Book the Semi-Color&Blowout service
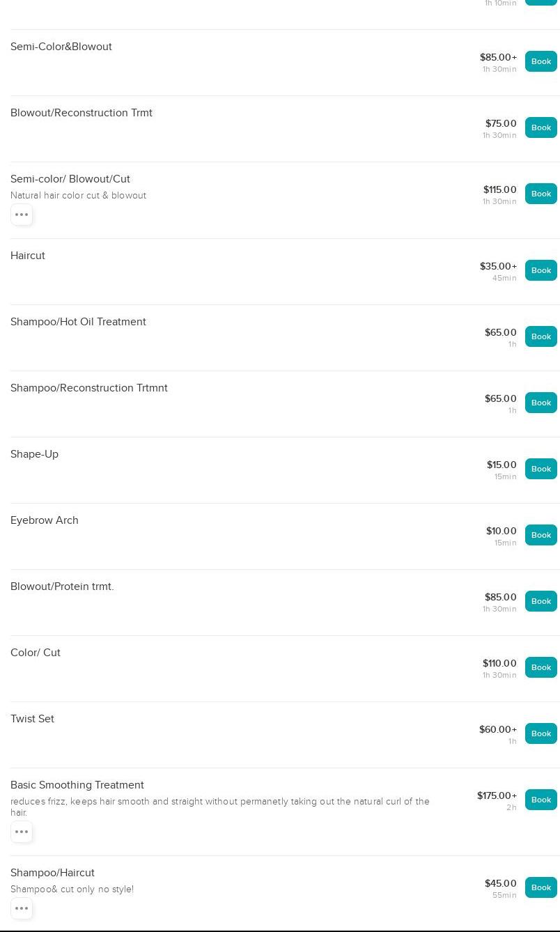 click(x=540, y=61)
